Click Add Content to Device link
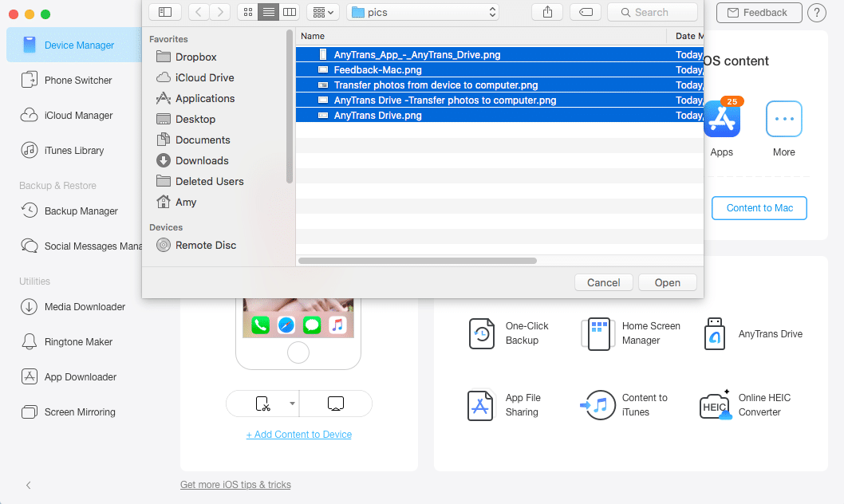 pyautogui.click(x=298, y=434)
